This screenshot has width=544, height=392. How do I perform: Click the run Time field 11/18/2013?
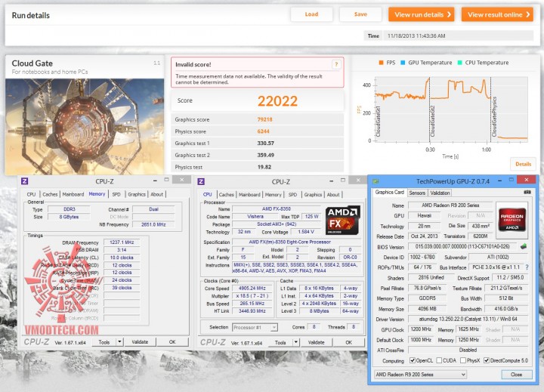point(458,35)
